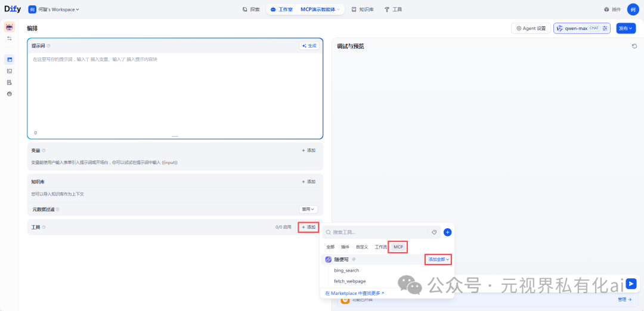
Task: Select the 工作流 tab in tool picker
Action: 380,247
